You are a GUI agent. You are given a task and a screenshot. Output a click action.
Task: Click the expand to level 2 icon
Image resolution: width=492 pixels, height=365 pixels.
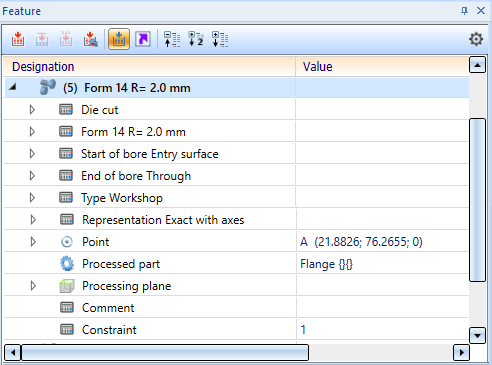coord(196,39)
